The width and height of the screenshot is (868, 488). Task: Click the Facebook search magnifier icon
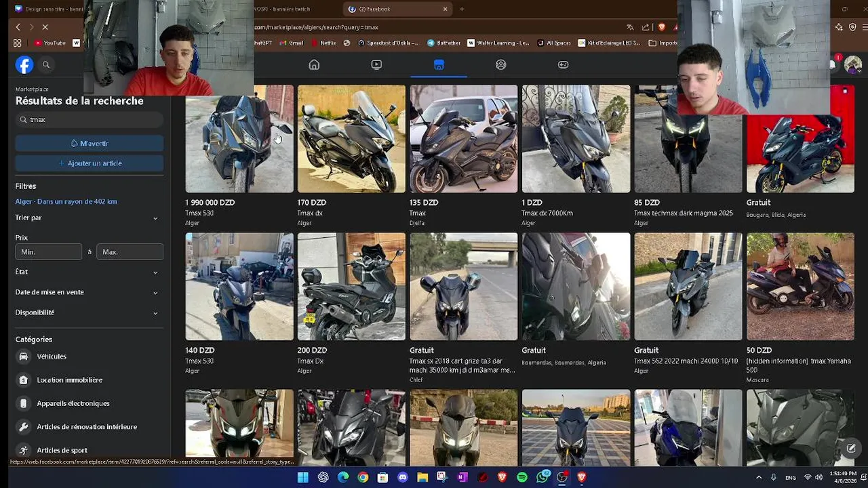[46, 65]
